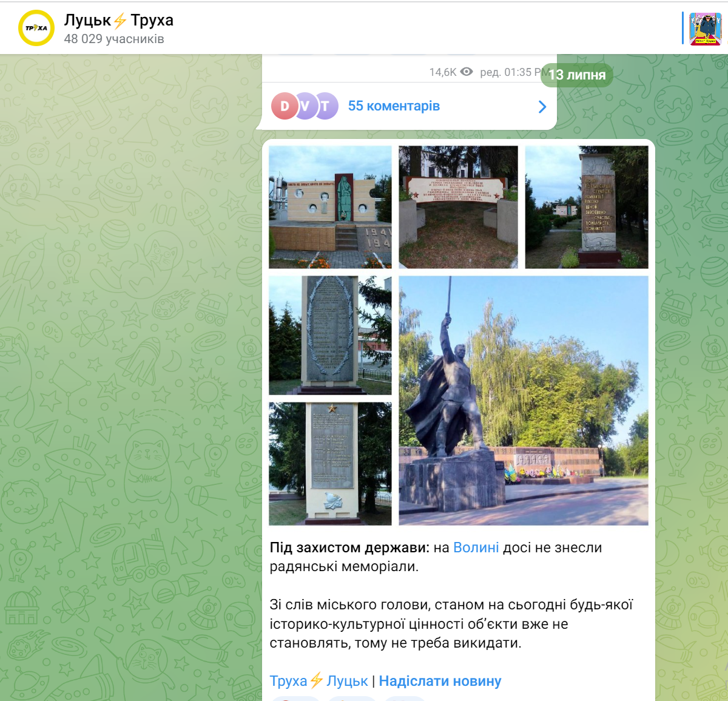Click commenter avatar labeled D
Image resolution: width=728 pixels, height=701 pixels.
pos(284,106)
